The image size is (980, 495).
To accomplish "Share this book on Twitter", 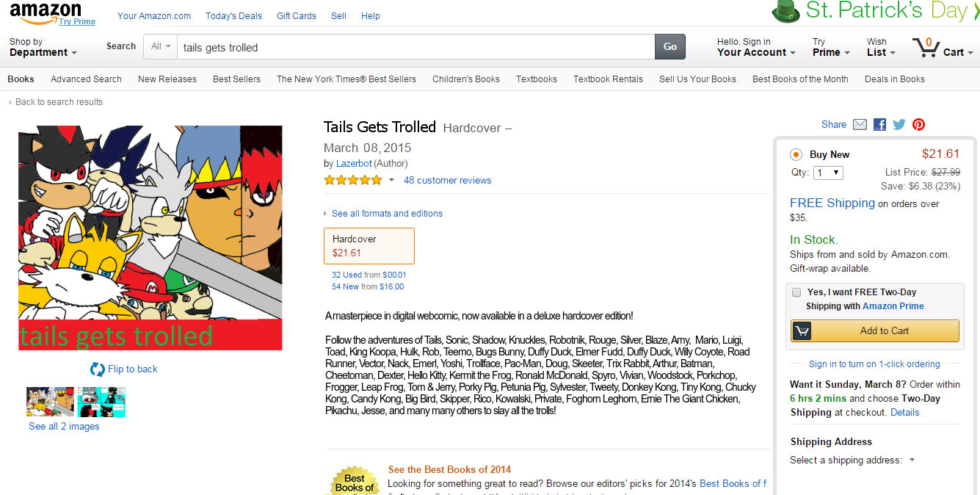I will 899,125.
